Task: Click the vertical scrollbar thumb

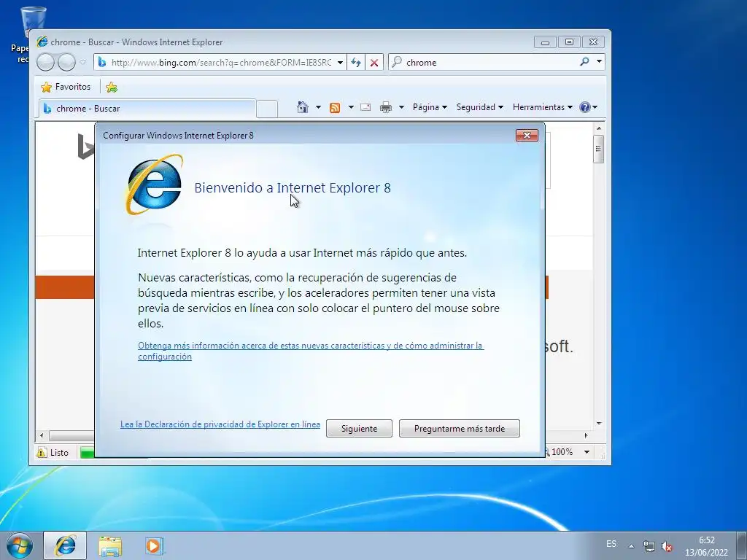Action: click(x=599, y=149)
